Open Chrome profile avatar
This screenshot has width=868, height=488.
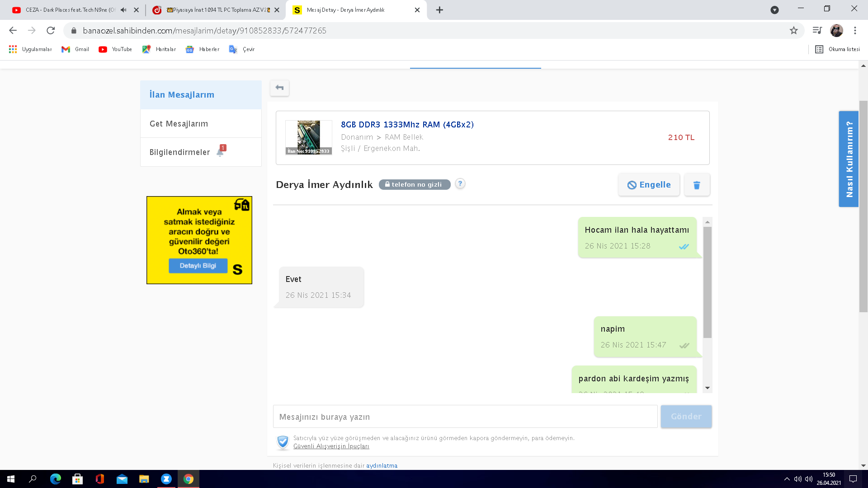tap(836, 31)
